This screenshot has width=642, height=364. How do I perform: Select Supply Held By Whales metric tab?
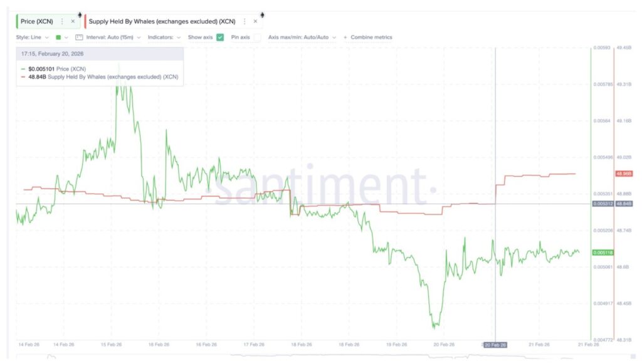[163, 21]
